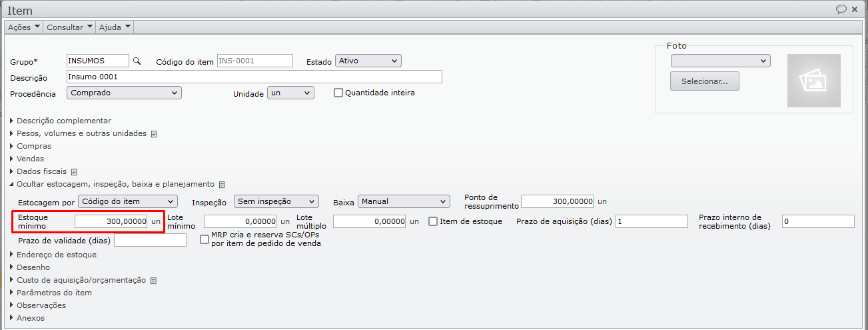The height and width of the screenshot is (330, 868).
Task: Expand the Anexos section
Action: [27, 318]
